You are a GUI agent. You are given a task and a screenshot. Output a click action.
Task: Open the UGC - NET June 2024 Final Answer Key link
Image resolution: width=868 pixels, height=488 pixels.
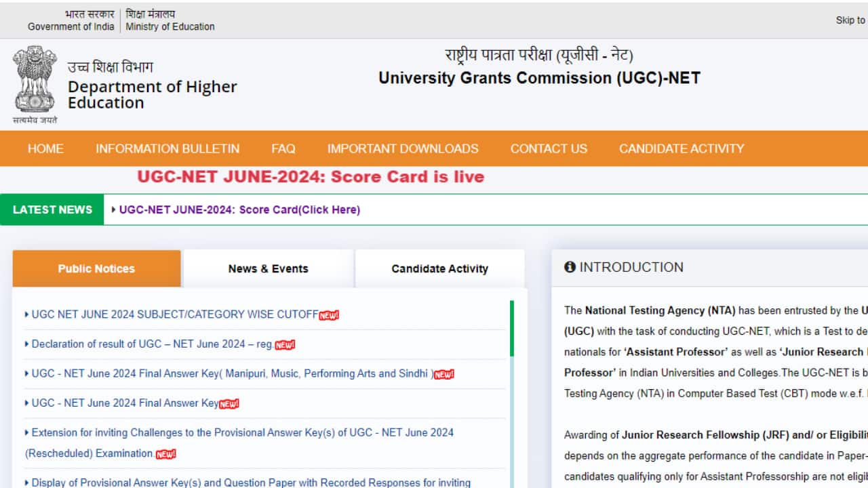point(125,403)
